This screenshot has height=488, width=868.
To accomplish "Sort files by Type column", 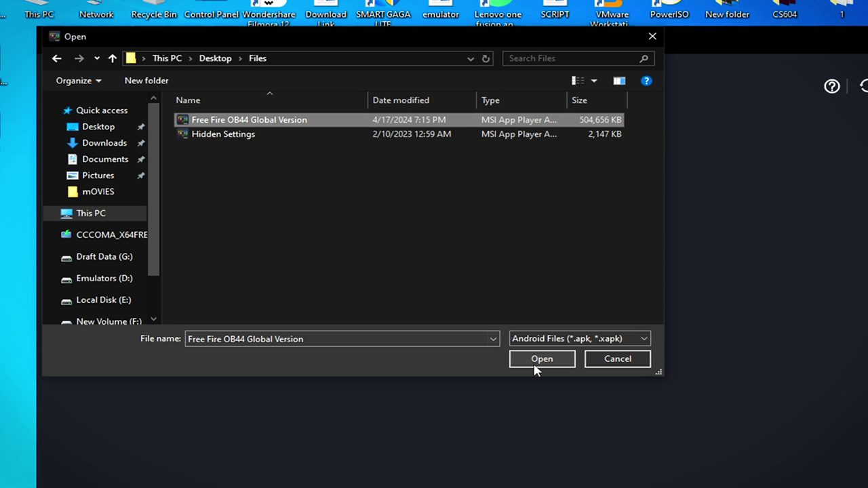I will 521,100.
